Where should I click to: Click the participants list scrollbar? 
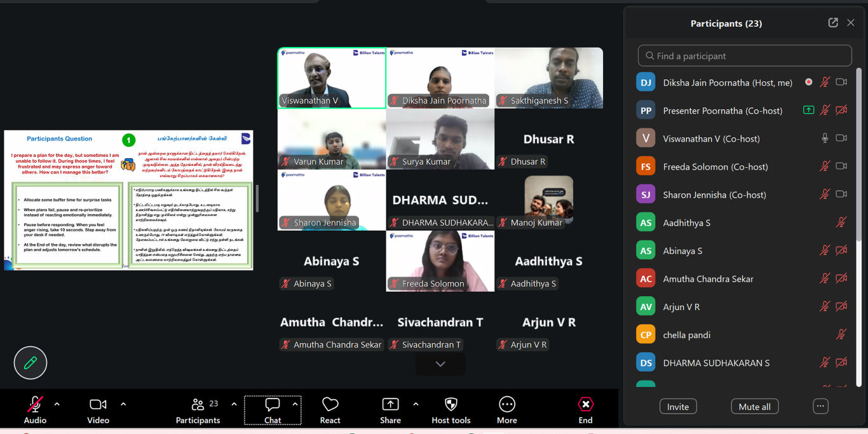click(859, 154)
